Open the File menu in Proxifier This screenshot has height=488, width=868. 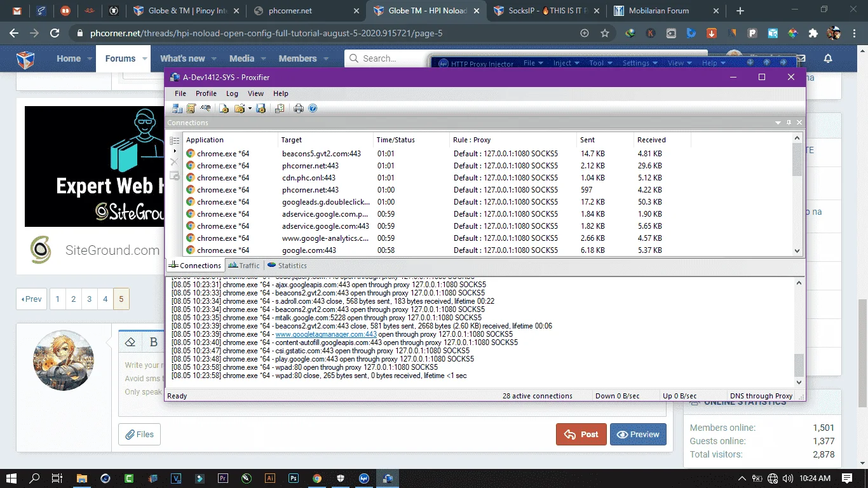[180, 93]
